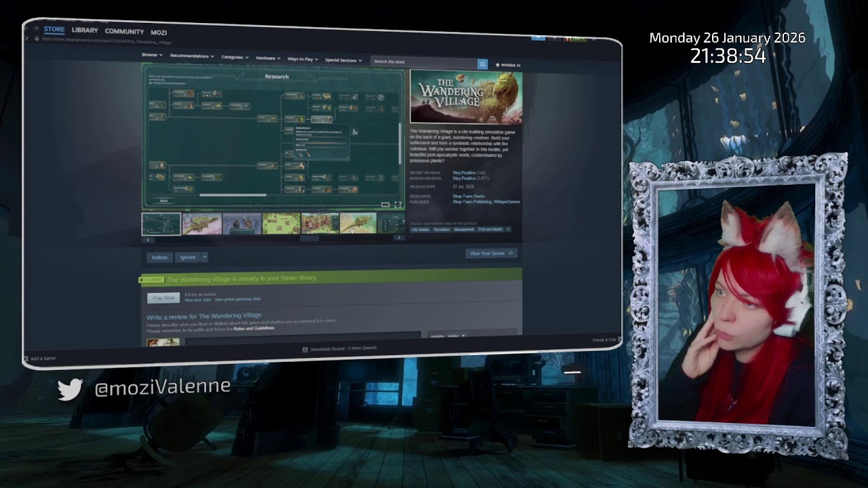Open the Very Positive recent reviews link
The image size is (868, 488).
point(464,173)
